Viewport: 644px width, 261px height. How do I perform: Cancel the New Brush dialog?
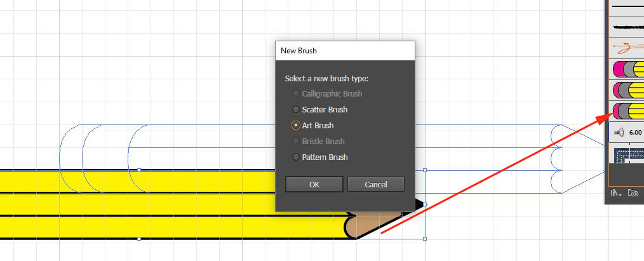click(x=376, y=184)
